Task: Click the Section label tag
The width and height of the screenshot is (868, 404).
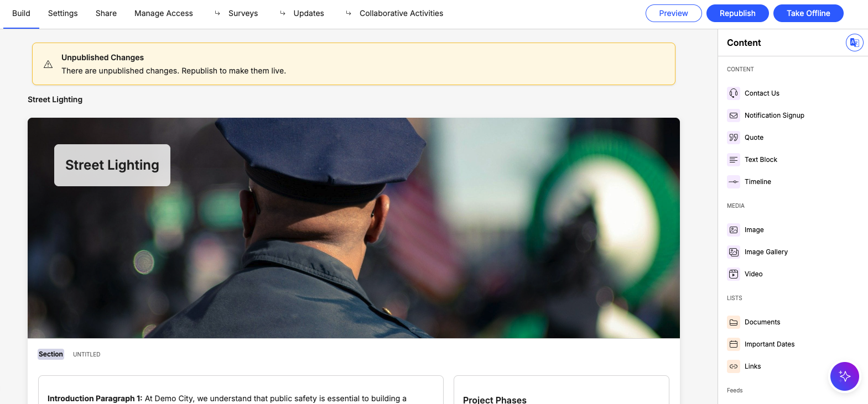Action: click(x=51, y=354)
